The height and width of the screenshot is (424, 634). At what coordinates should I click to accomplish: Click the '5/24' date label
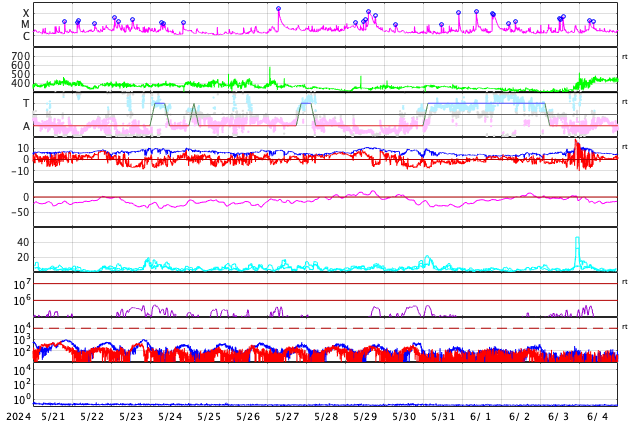(170, 417)
